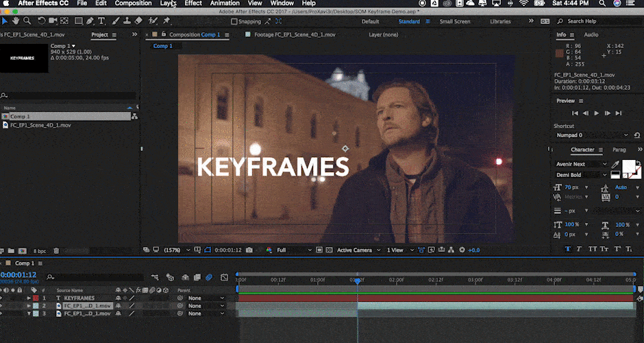The height and width of the screenshot is (343, 644).
Task: Open composition flowchart icon in viewer footer
Action: point(451,250)
